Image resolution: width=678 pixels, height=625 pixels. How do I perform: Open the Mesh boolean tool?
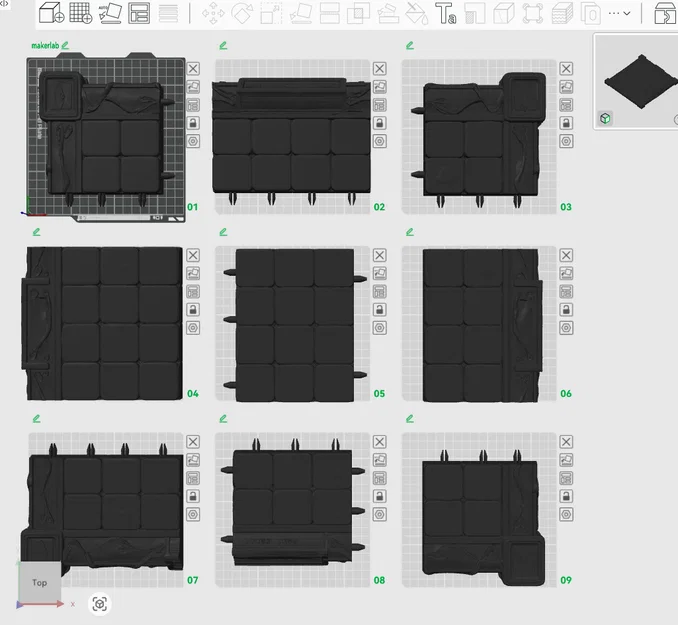pyautogui.click(x=358, y=13)
